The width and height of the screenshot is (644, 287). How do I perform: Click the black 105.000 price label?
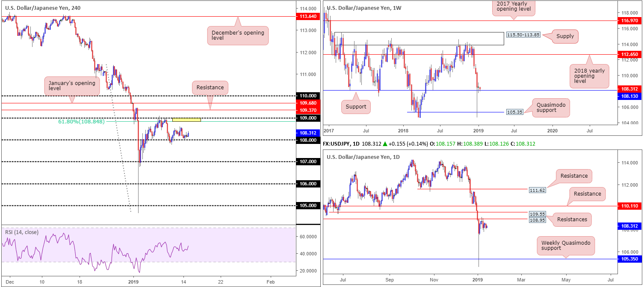pyautogui.click(x=307, y=205)
